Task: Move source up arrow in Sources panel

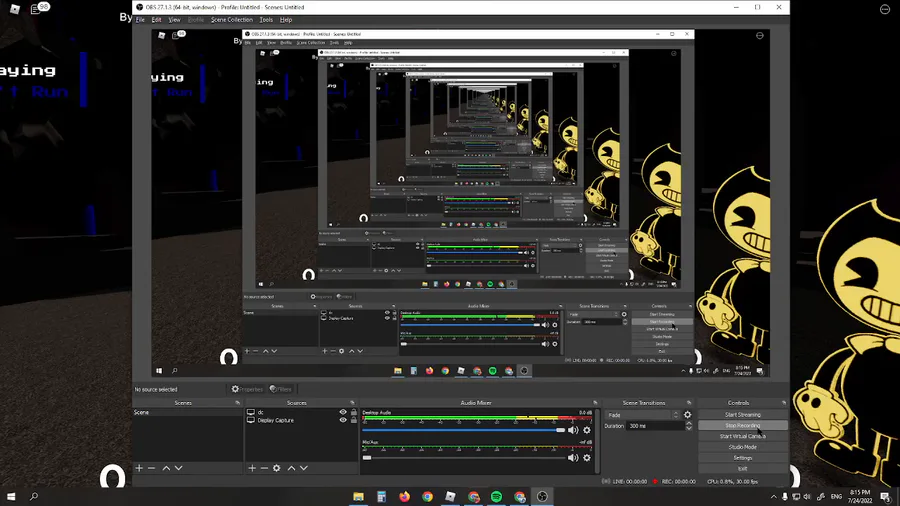Action: 291,468
